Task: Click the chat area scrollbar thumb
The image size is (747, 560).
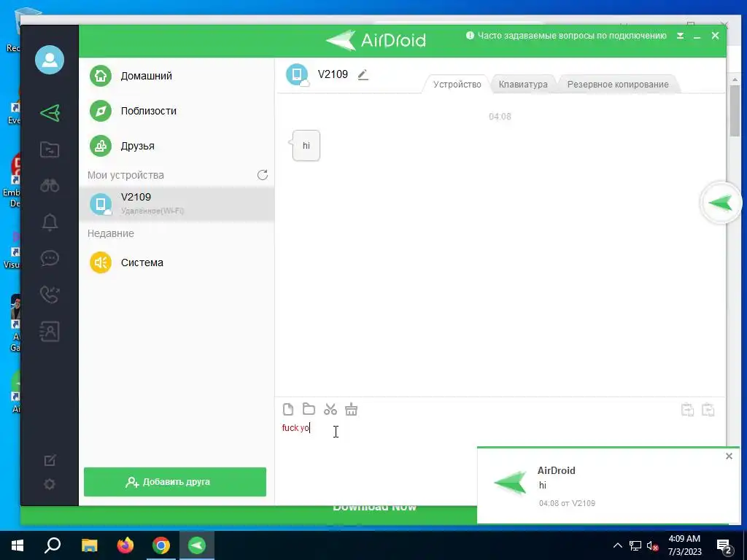Action: (x=735, y=111)
